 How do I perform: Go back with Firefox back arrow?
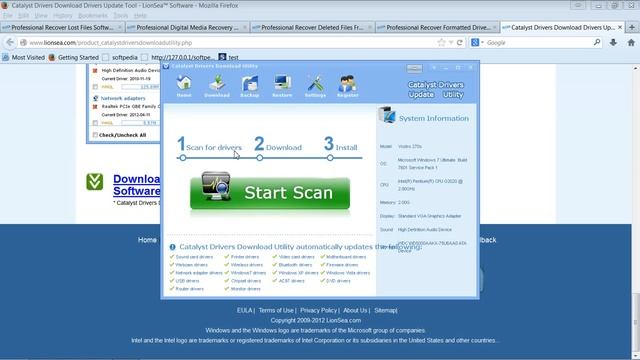coord(10,42)
